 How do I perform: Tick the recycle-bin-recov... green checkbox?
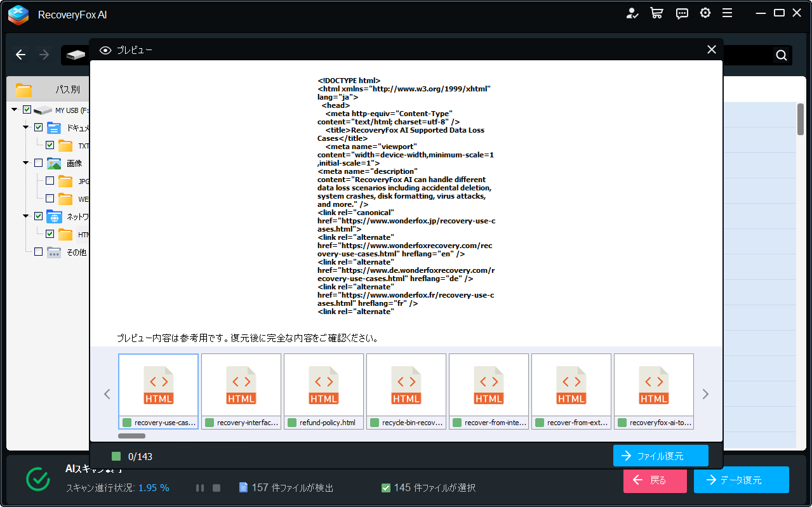pos(375,423)
